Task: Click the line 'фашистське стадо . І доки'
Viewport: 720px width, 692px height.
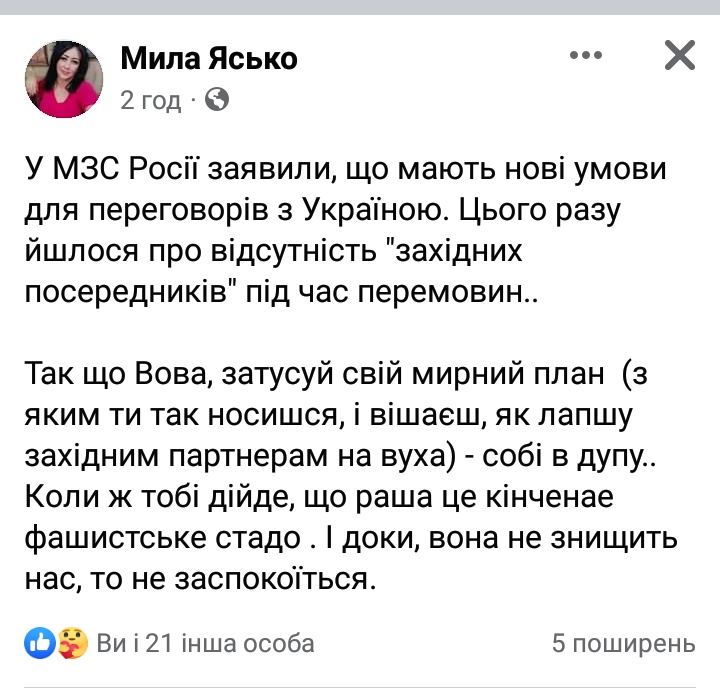Action: coord(351,538)
